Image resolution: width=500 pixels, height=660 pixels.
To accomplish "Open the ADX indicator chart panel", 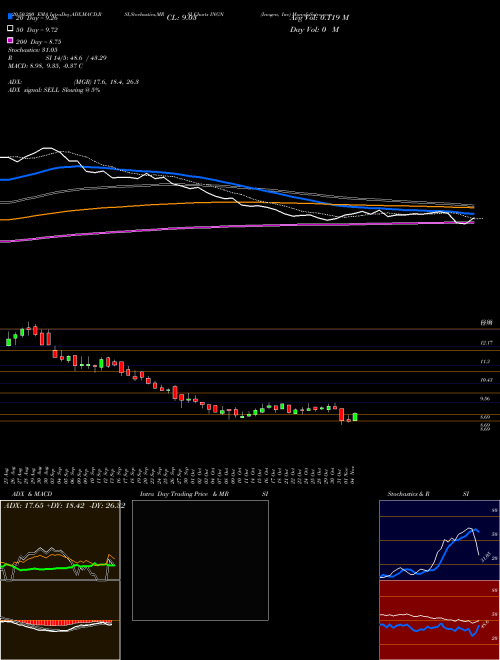I will [x=60, y=540].
